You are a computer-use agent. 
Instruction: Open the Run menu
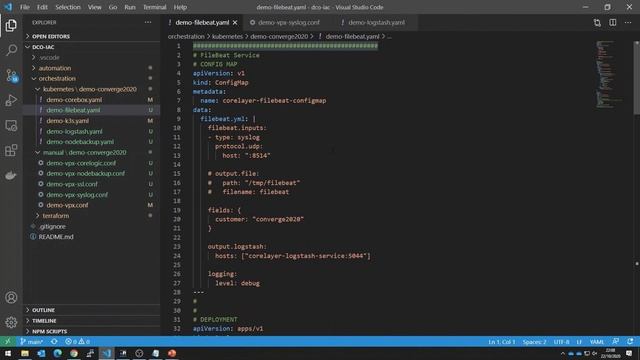130,7
